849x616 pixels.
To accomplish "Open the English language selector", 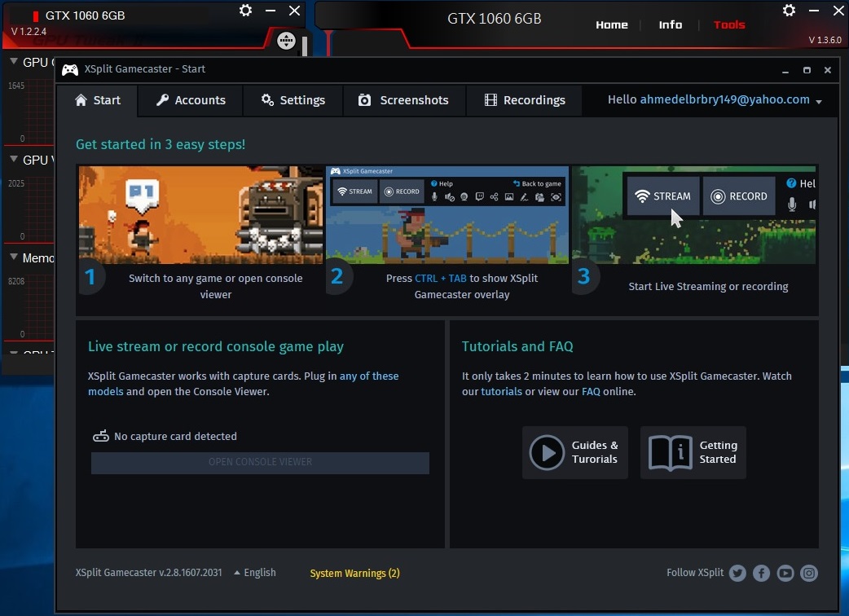I will point(255,573).
